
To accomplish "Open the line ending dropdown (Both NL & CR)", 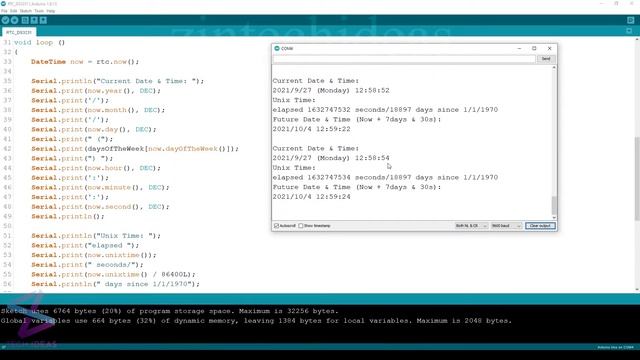I will 471,226.
